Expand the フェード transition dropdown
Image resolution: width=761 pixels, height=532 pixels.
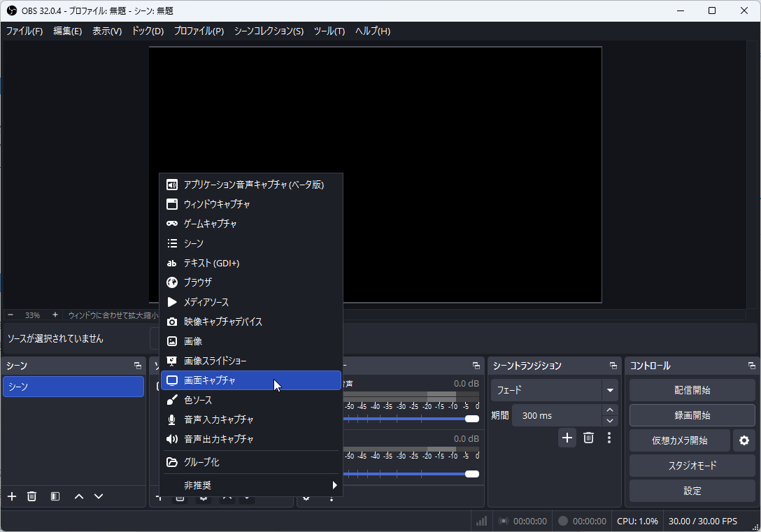[x=611, y=390]
